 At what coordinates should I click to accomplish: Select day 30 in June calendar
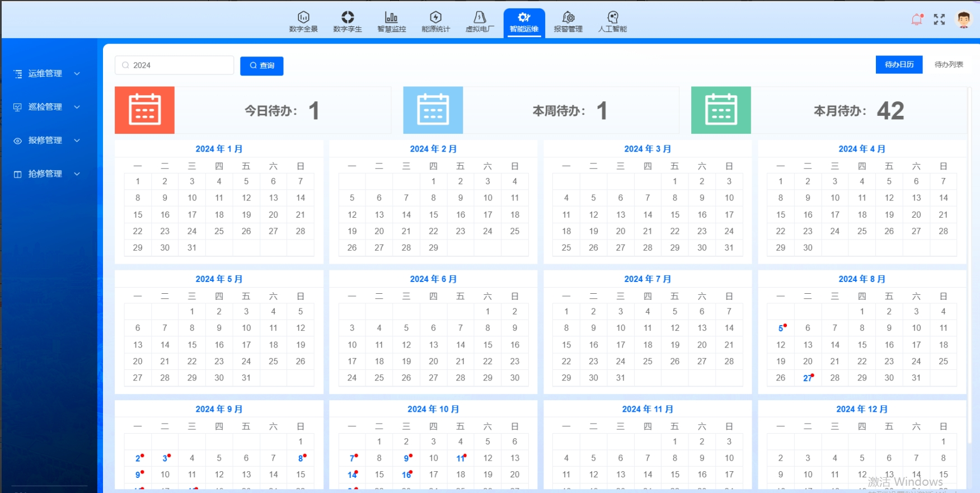[515, 378]
